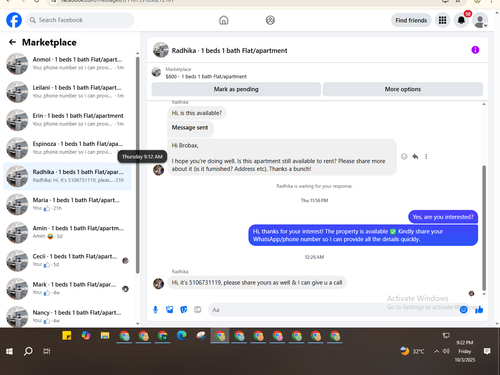500x375 pixels.
Task: Open Microsoft Edge from the taskbar
Action: click(182, 335)
